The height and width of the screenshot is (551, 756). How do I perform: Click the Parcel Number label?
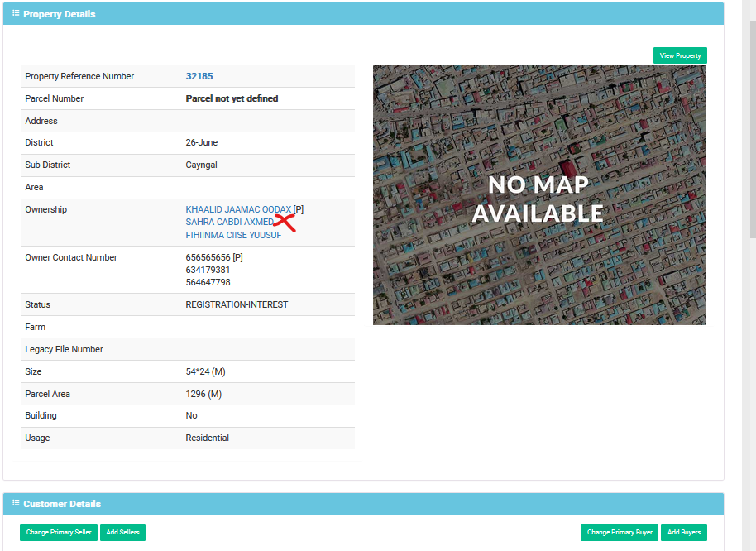pyautogui.click(x=54, y=98)
